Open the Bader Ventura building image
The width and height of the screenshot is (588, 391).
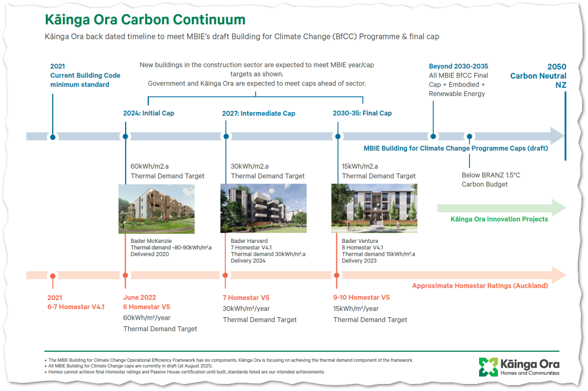click(374, 208)
